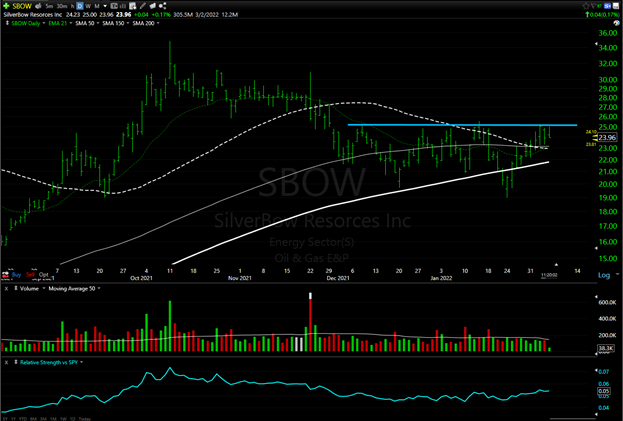623x421 pixels.
Task: Click the flag icon at top right
Action: (593, 6)
